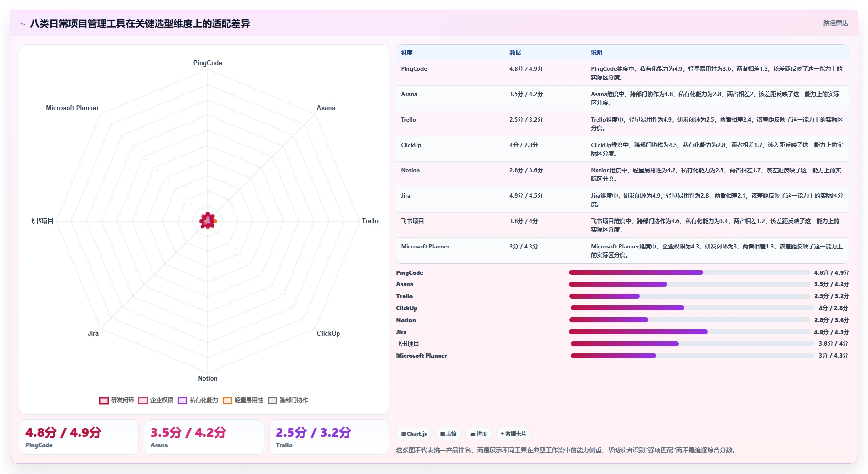Click the table value 3.5分 / 4.2分
This screenshot has height=474, width=868.
click(526, 94)
